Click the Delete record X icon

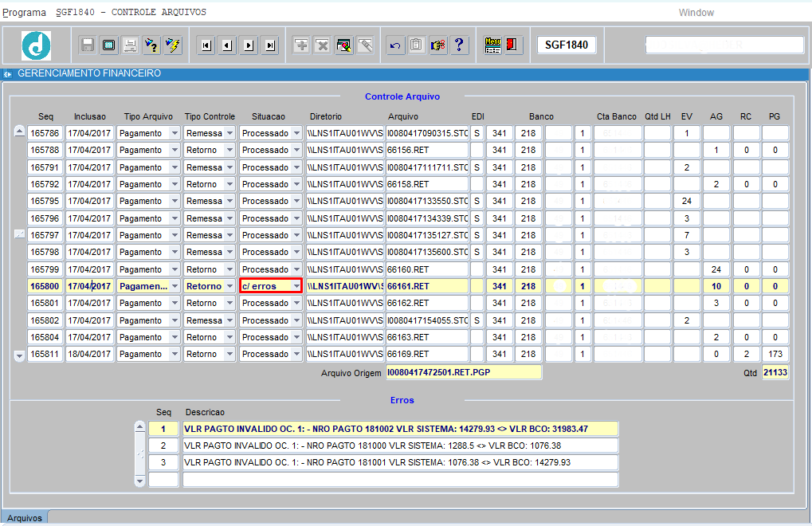click(x=322, y=45)
